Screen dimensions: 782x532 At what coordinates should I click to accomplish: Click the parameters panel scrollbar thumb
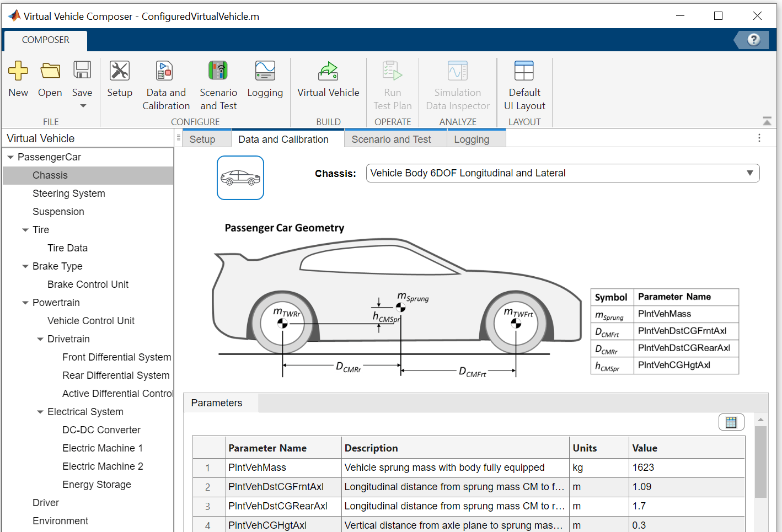pos(760,462)
